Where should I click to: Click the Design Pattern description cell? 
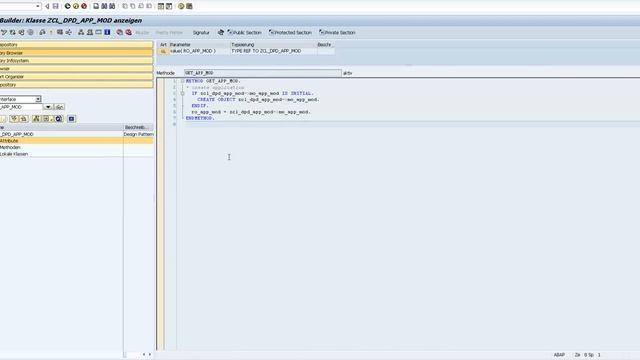[x=138, y=134]
